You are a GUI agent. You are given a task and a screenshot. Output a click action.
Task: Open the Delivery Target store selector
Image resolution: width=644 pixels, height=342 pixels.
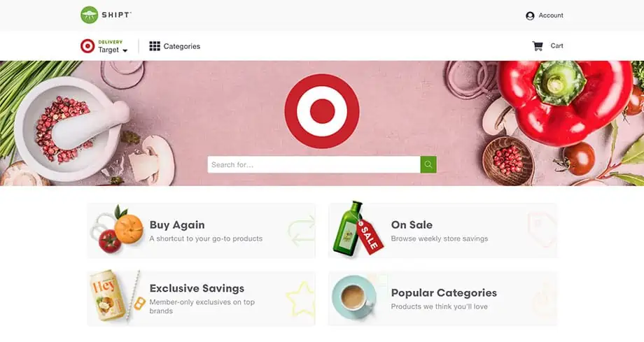(x=104, y=46)
